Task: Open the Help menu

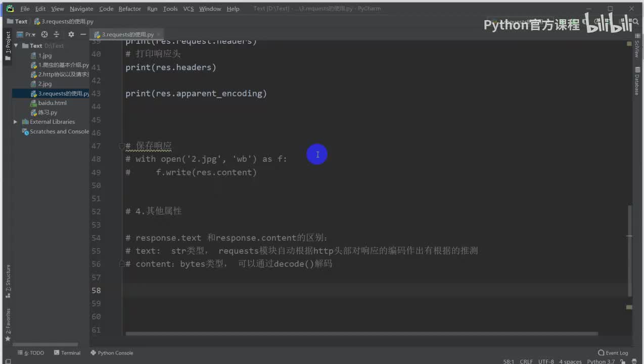Action: pyautogui.click(x=233, y=9)
